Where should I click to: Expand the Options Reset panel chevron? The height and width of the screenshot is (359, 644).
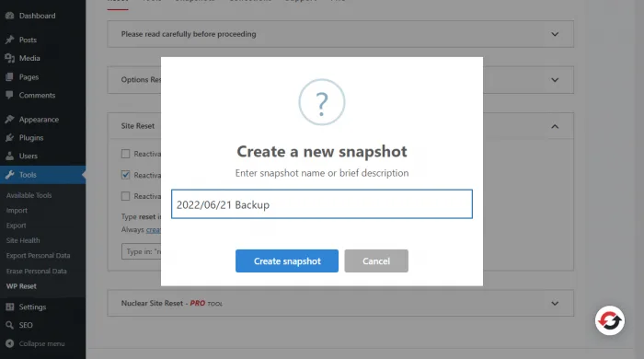tap(555, 80)
